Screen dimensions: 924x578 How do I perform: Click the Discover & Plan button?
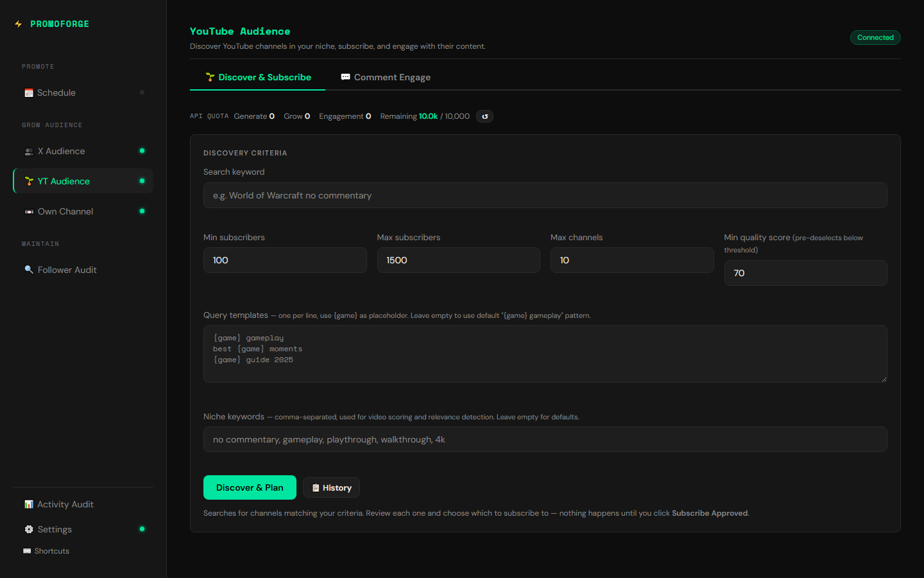pyautogui.click(x=250, y=487)
